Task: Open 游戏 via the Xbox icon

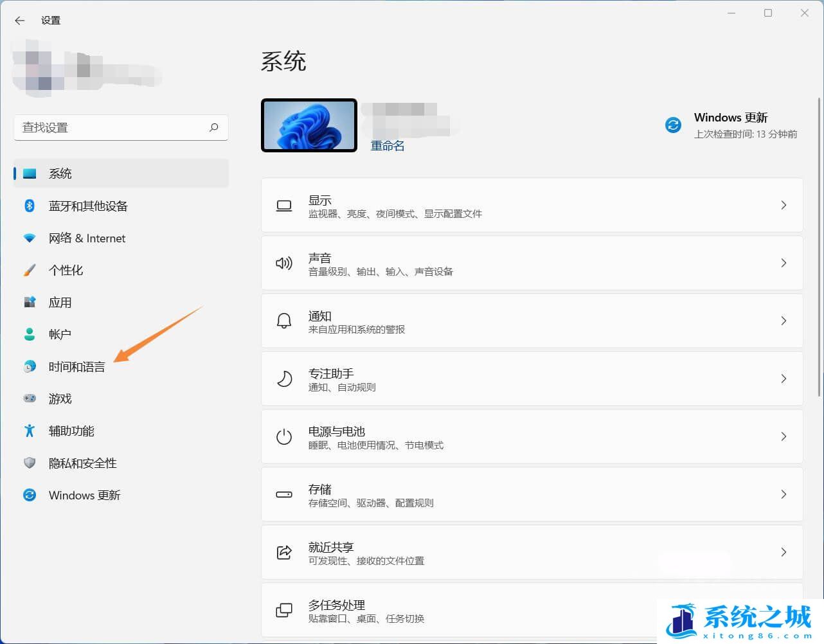Action: pyautogui.click(x=30, y=398)
